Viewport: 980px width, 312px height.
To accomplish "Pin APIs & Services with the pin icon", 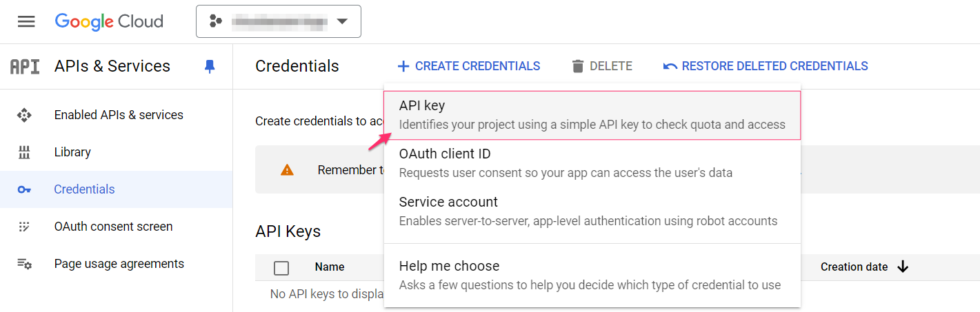I will [210, 66].
